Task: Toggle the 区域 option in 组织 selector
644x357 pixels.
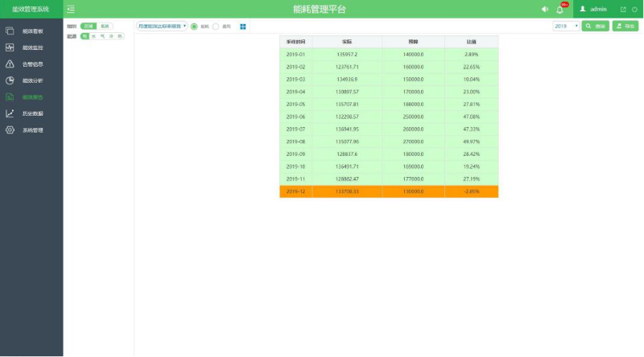Action: (89, 27)
